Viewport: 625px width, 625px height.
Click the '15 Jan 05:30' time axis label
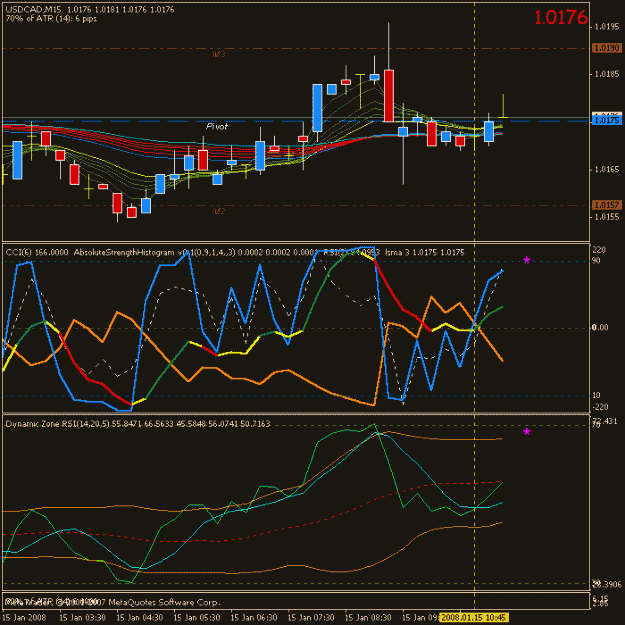pyautogui.click(x=197, y=618)
